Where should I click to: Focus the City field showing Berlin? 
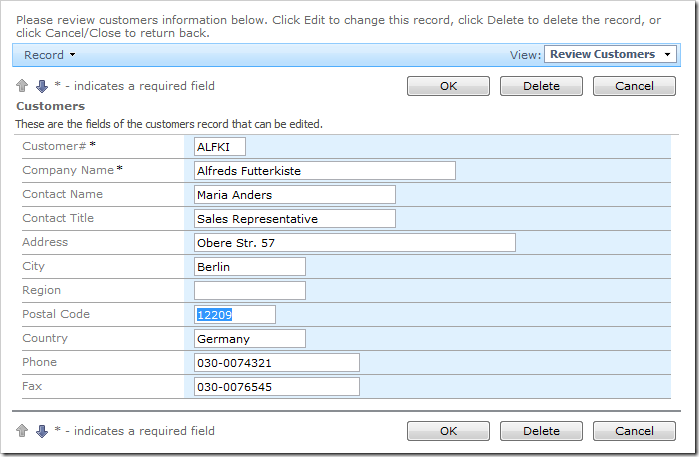[249, 267]
